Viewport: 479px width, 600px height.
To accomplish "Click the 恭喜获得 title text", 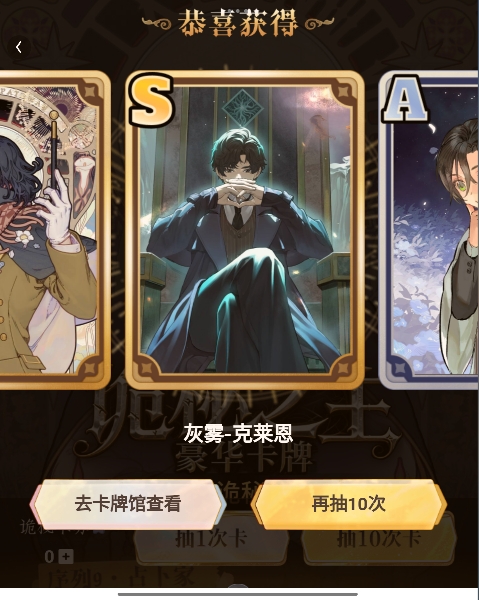I will point(238,23).
